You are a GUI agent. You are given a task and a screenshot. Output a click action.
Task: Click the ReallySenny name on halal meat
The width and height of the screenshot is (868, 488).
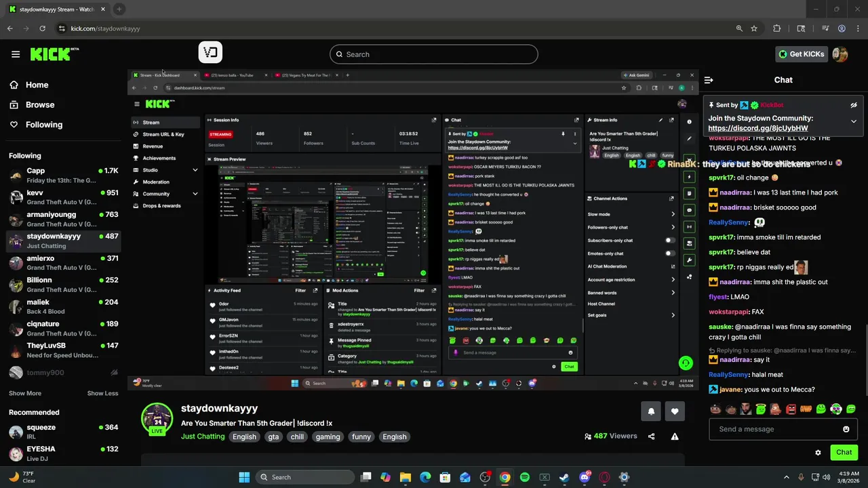728,374
